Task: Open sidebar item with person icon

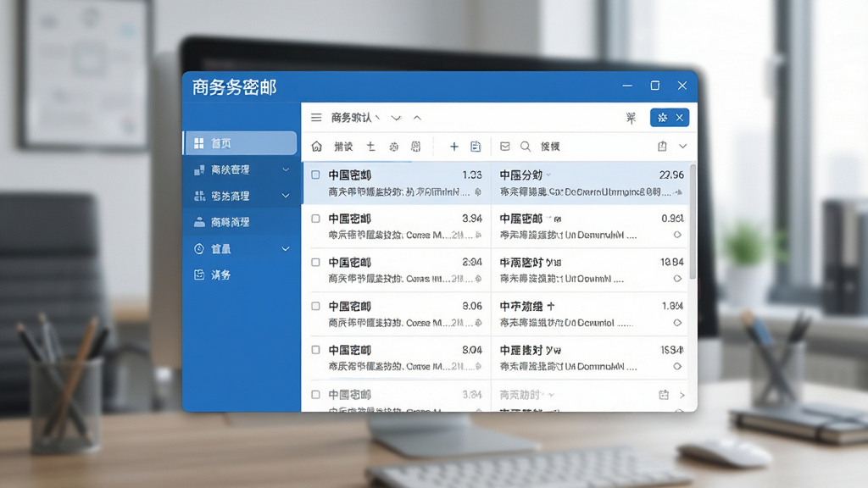Action: (240, 222)
